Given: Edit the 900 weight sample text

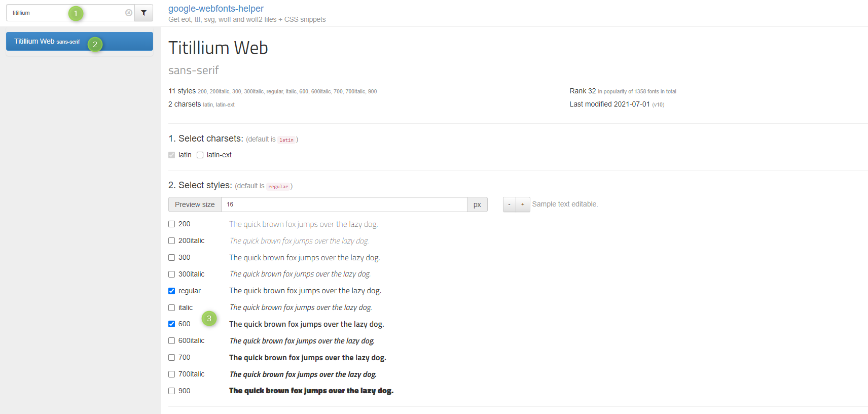Looking at the screenshot, I should click(x=311, y=391).
